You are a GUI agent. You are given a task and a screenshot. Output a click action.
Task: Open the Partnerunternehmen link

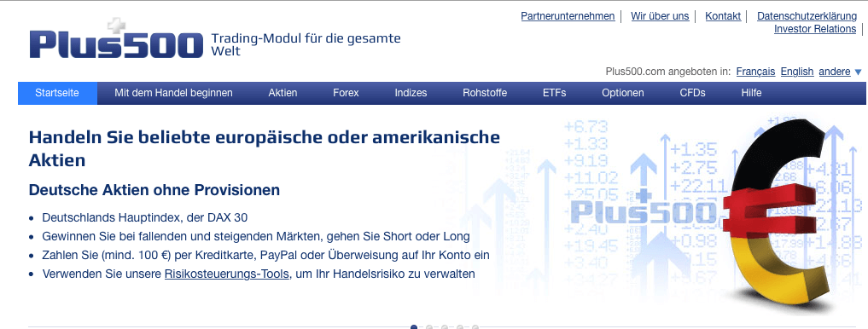tap(568, 16)
